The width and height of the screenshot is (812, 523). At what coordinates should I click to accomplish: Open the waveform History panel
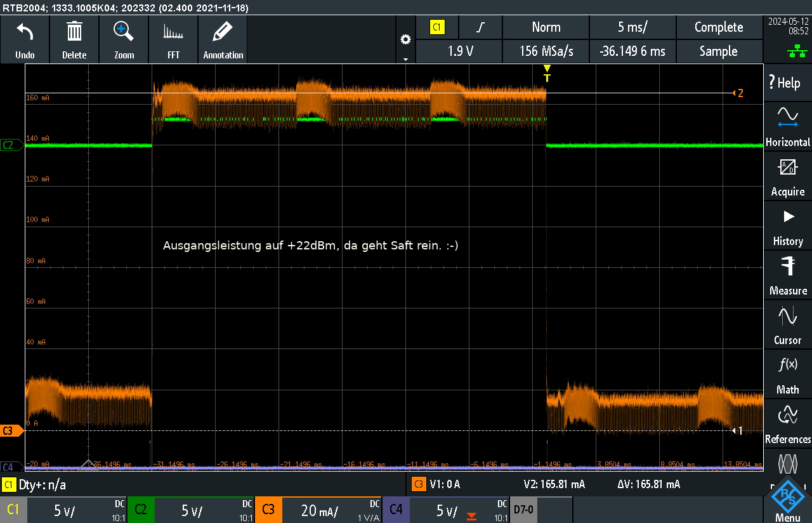[787, 226]
